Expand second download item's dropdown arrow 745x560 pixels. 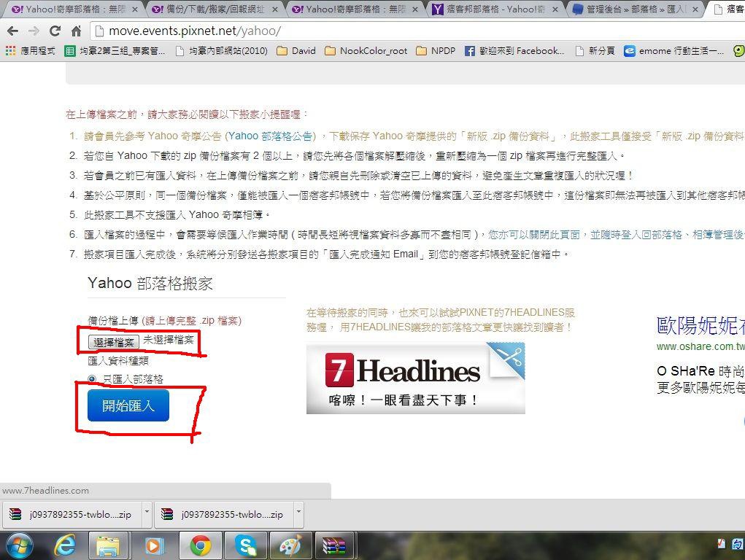click(299, 513)
